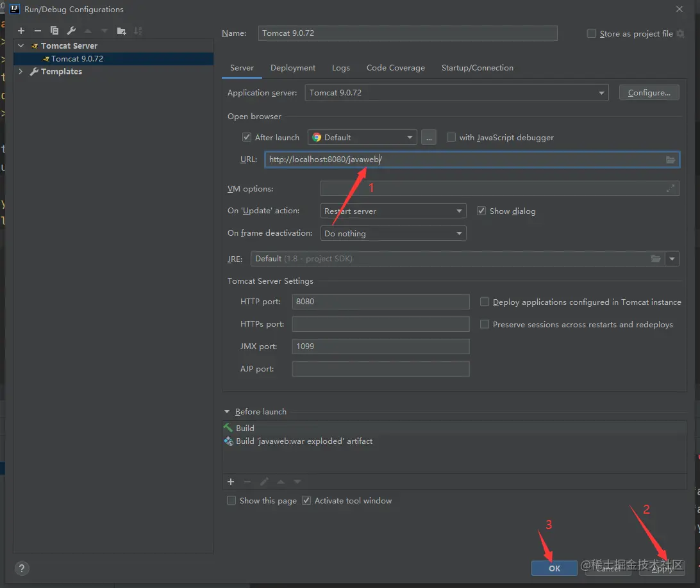Toggle Activate tool window checkbox
This screenshot has width=700, height=588.
pyautogui.click(x=306, y=500)
